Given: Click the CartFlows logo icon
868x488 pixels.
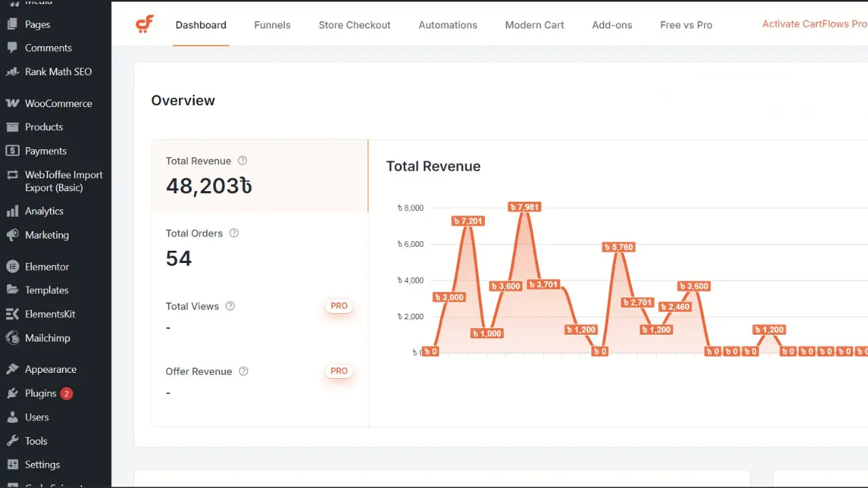Looking at the screenshot, I should [144, 24].
